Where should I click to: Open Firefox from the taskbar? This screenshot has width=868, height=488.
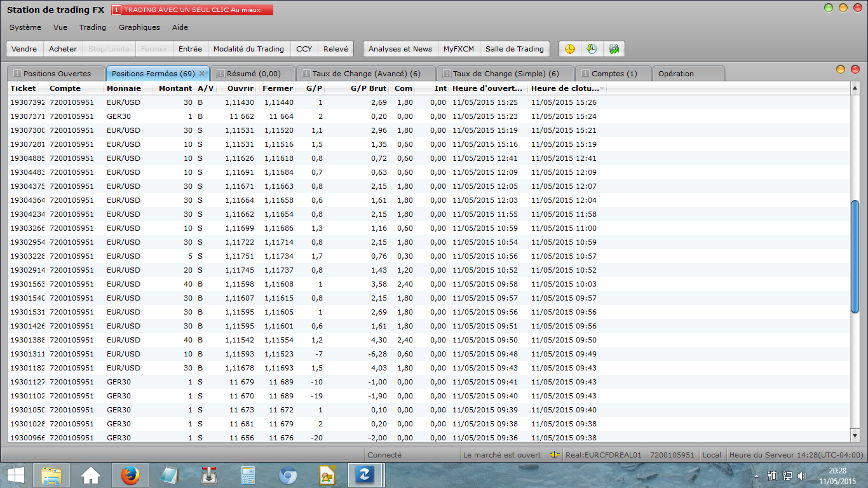point(130,475)
